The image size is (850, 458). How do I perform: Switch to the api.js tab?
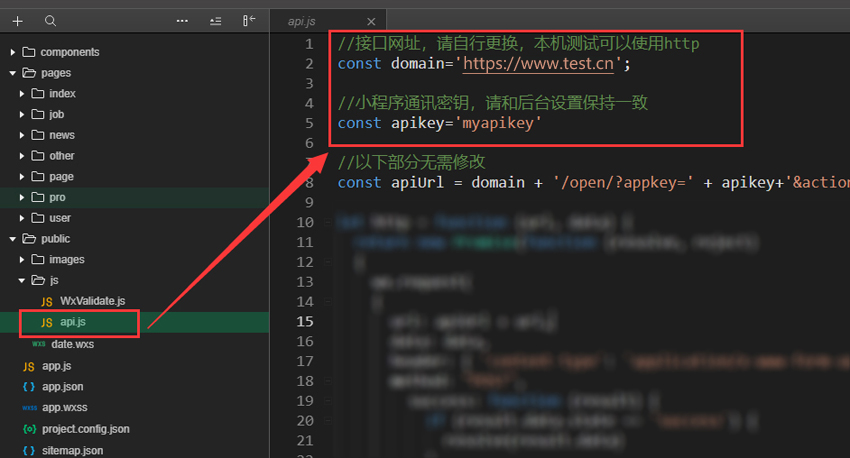(304, 21)
